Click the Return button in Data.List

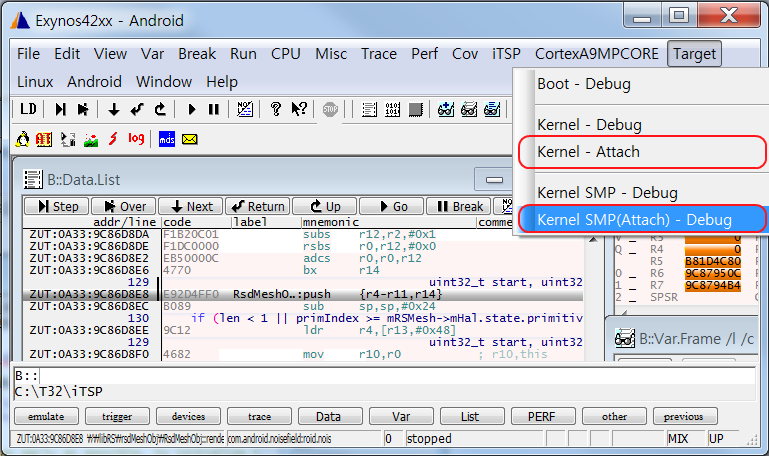click(x=257, y=206)
